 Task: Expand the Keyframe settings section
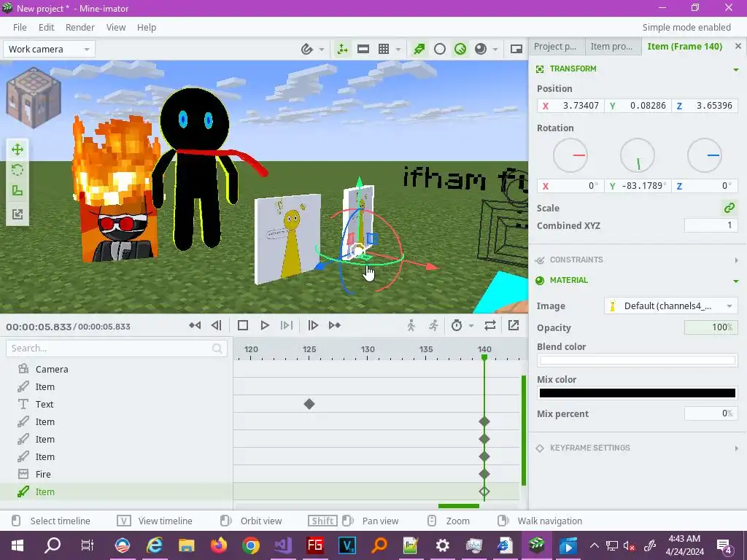[x=737, y=448]
